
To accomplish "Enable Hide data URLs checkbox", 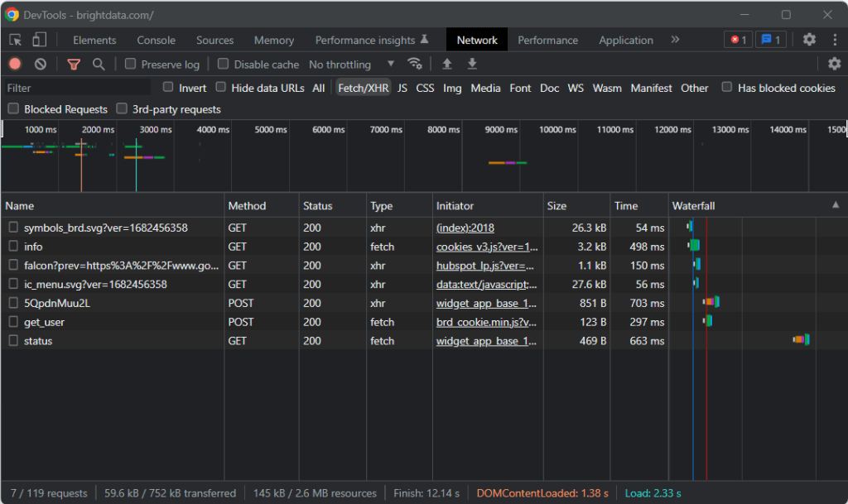I will pos(221,88).
